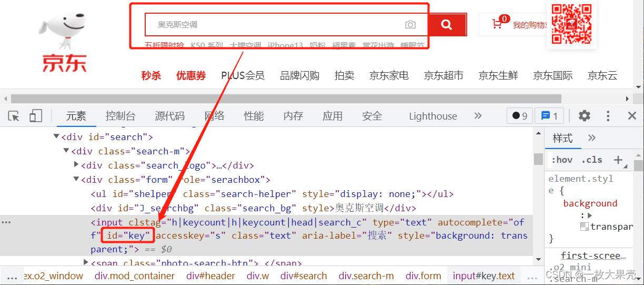The image size is (644, 285).
Task: Switch to the 元素 Elements tab
Action: [x=76, y=116]
